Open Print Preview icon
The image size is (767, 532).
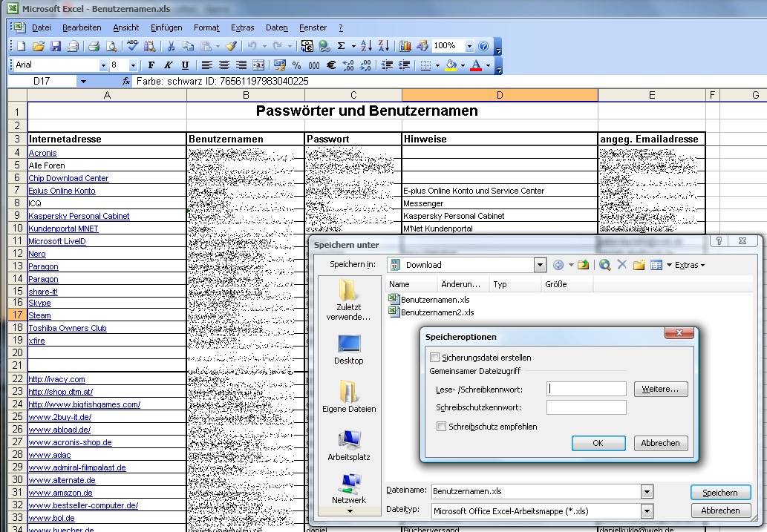111,47
